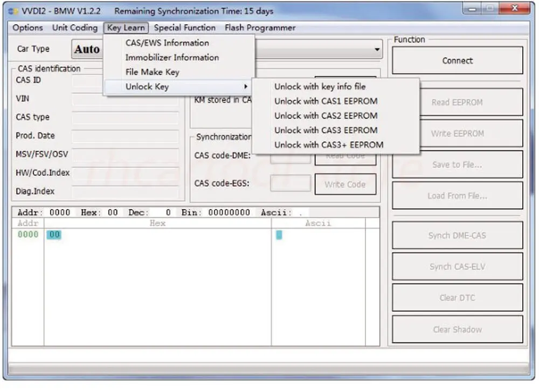Click the Connect button
539x392 pixels.
click(x=457, y=60)
